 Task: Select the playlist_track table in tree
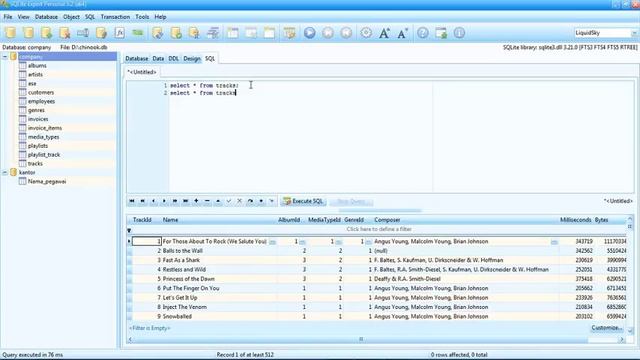coord(44,155)
